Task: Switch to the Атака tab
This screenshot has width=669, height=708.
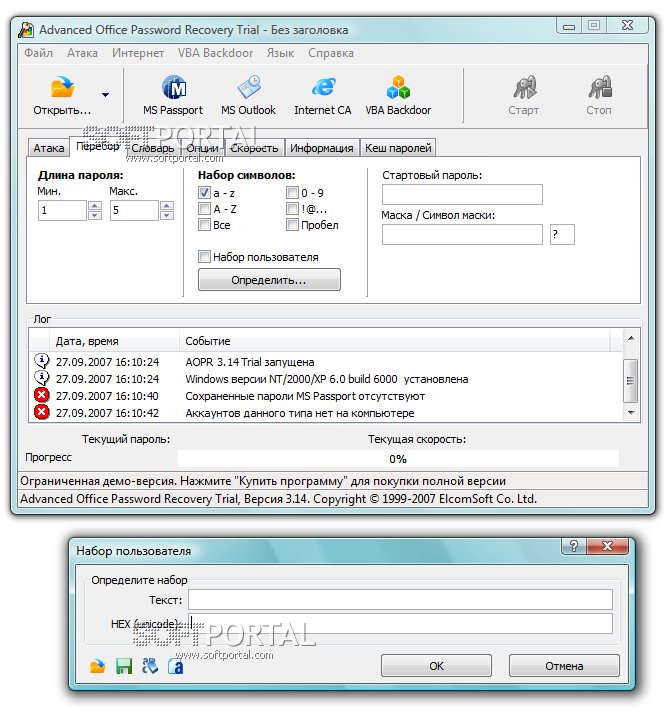Action: point(49,148)
